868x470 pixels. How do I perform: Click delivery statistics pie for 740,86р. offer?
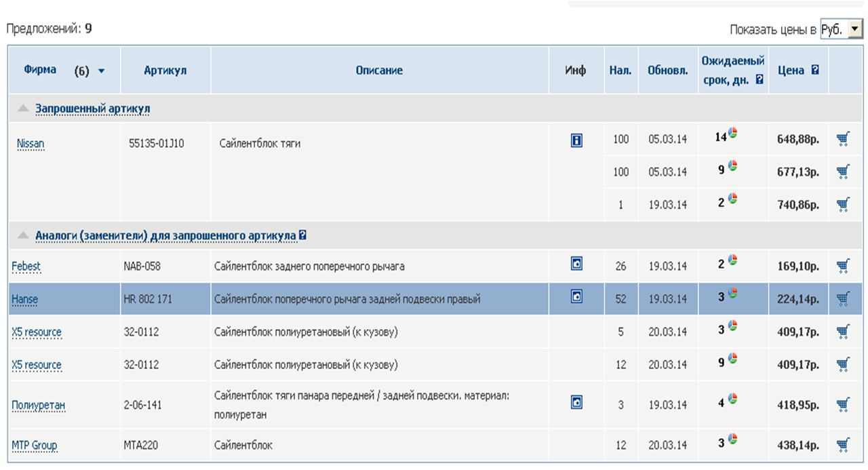tap(733, 199)
